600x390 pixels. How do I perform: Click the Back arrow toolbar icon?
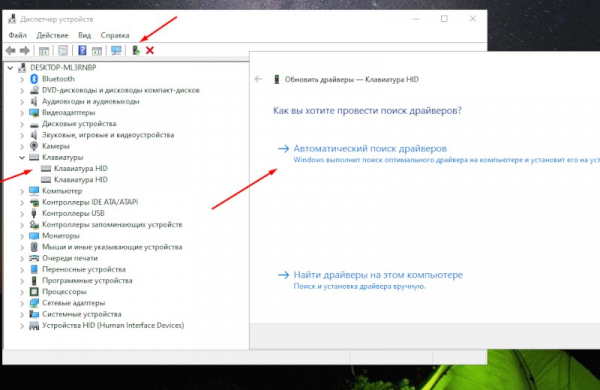click(x=11, y=50)
